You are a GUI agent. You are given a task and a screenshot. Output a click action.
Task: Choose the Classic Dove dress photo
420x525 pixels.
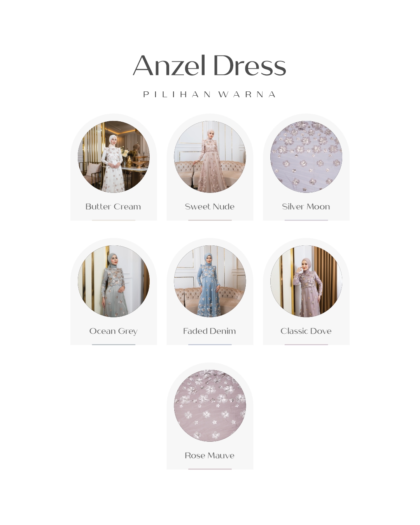pos(306,281)
